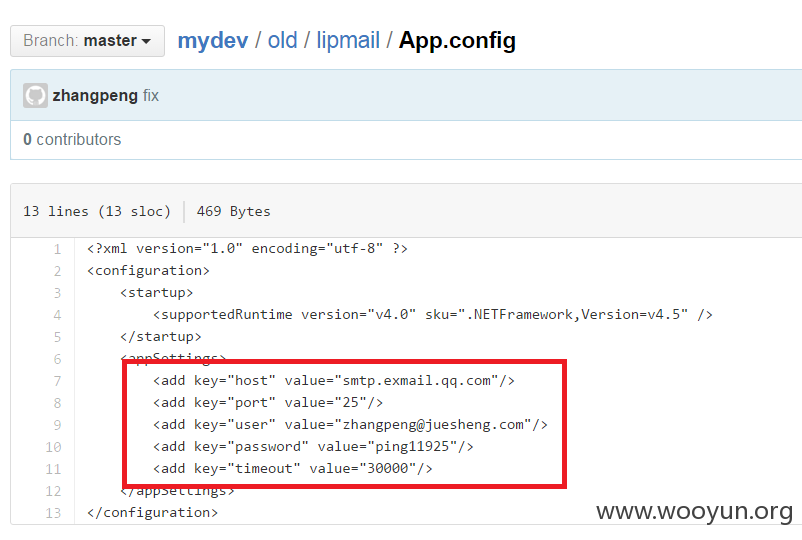Click the 13 lines (13 sloc) text
The height and width of the screenshot is (540, 802).
click(97, 211)
